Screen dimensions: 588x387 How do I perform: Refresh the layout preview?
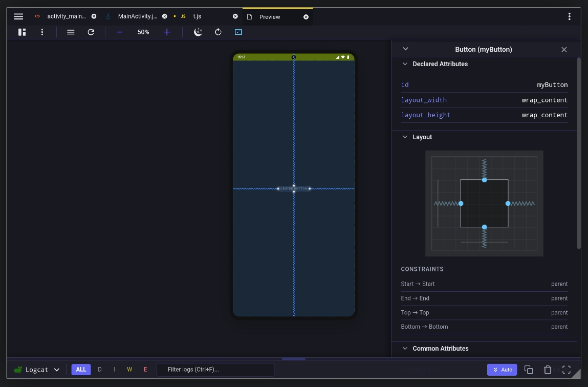pyautogui.click(x=91, y=32)
